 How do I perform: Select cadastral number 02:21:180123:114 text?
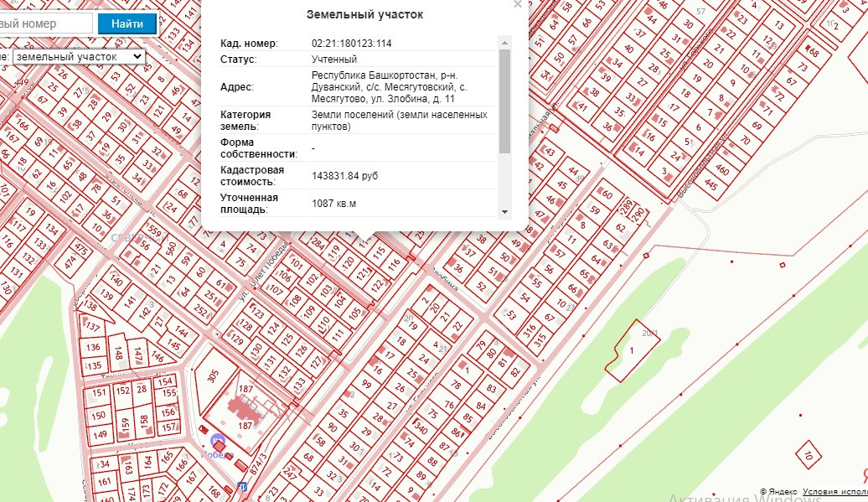pyautogui.click(x=352, y=44)
